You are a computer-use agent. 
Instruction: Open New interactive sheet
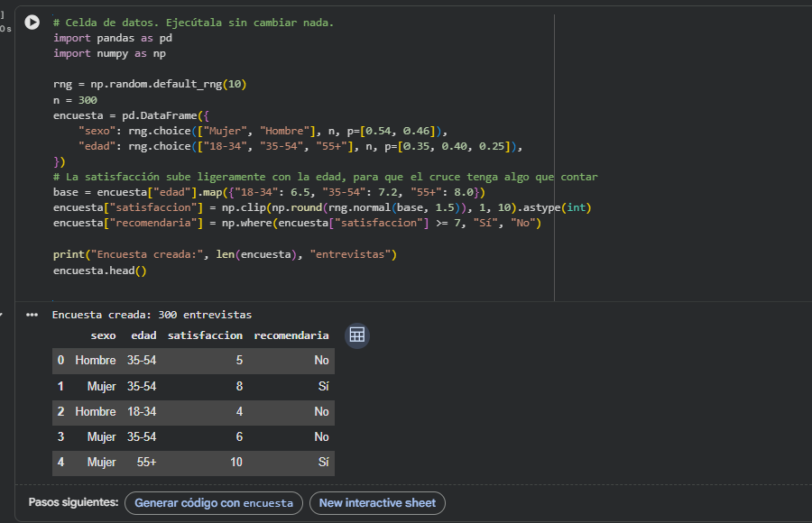click(x=377, y=503)
